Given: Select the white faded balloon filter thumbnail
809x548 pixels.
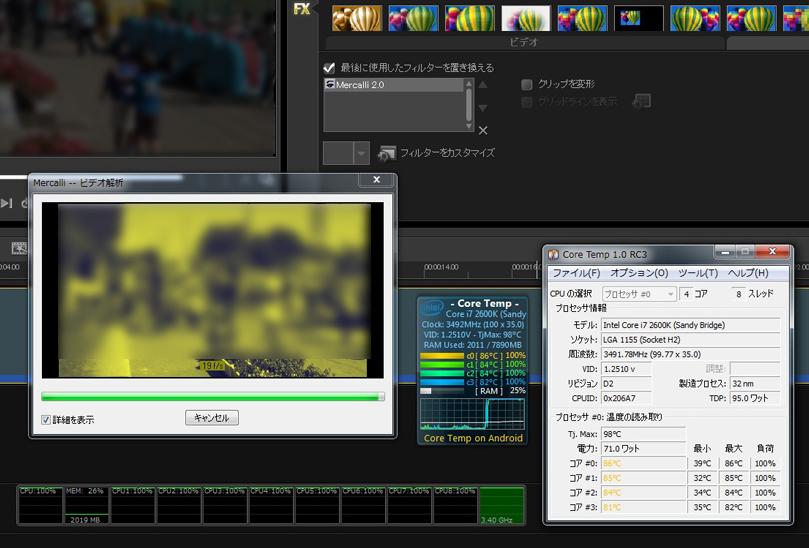Looking at the screenshot, I should coord(526,18).
